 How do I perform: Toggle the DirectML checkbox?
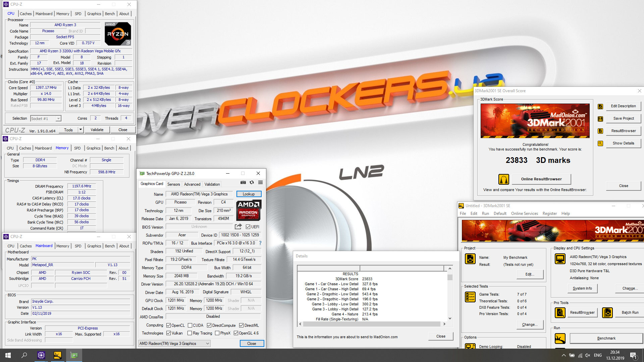241,325
